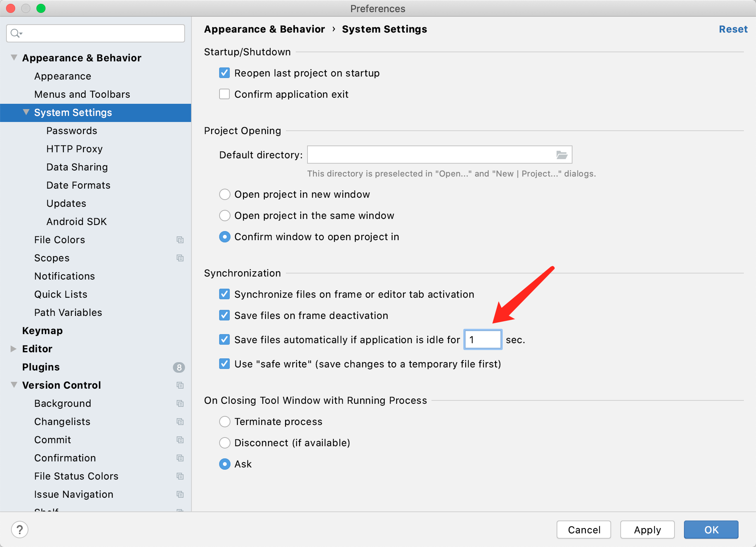Uncheck Reopen last project on startup

224,73
